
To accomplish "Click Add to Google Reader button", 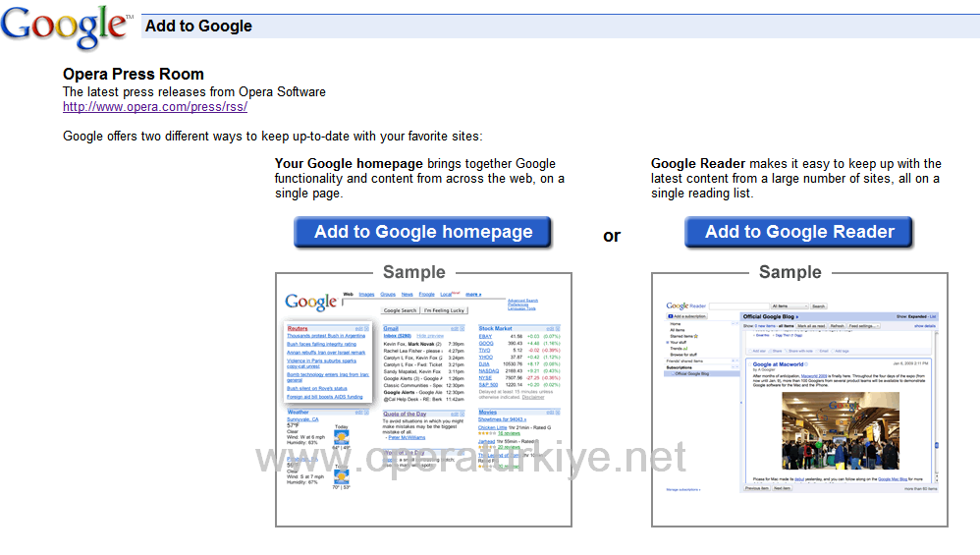I will [x=799, y=232].
